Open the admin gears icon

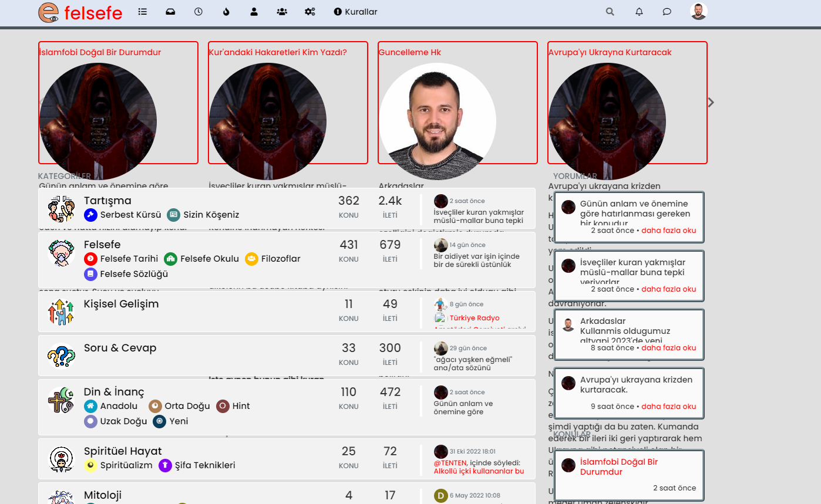pyautogui.click(x=310, y=12)
